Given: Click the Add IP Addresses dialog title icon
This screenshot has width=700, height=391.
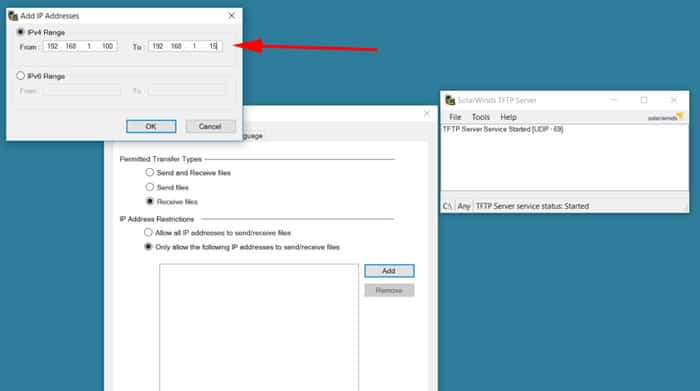Looking at the screenshot, I should coord(13,16).
